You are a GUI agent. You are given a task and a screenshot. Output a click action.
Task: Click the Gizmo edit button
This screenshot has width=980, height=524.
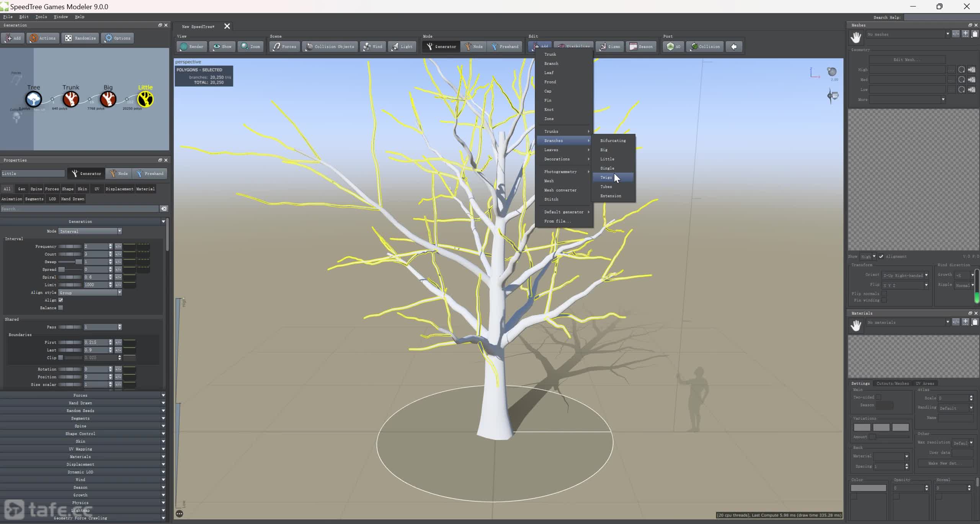pyautogui.click(x=609, y=47)
